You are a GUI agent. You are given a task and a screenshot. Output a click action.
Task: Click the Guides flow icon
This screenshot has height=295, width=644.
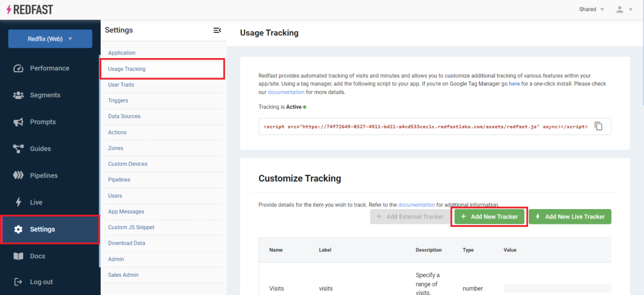pos(18,149)
